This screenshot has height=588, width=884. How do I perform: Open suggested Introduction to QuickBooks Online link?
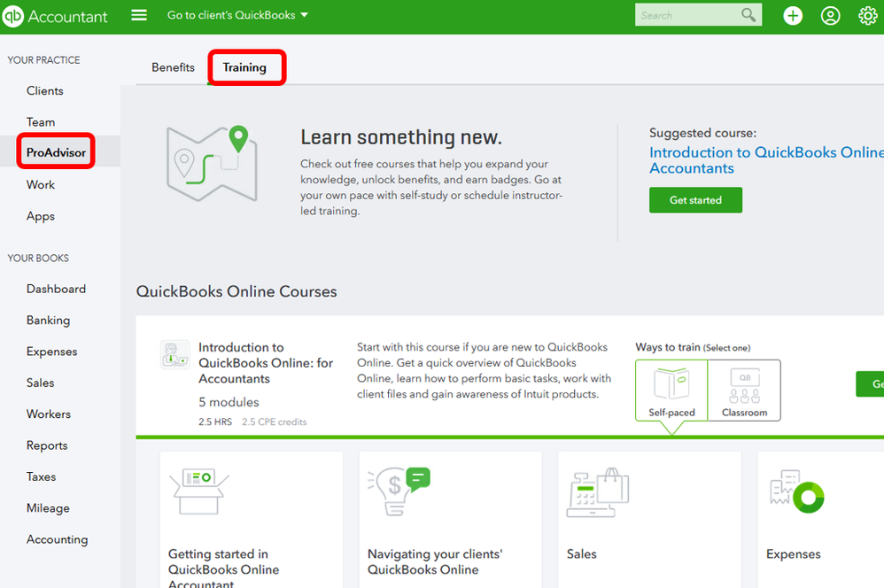pos(766,160)
